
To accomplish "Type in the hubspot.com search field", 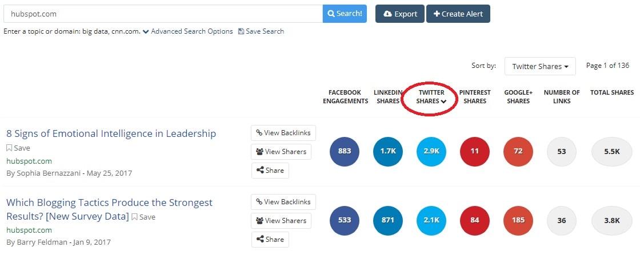I will coord(163,14).
